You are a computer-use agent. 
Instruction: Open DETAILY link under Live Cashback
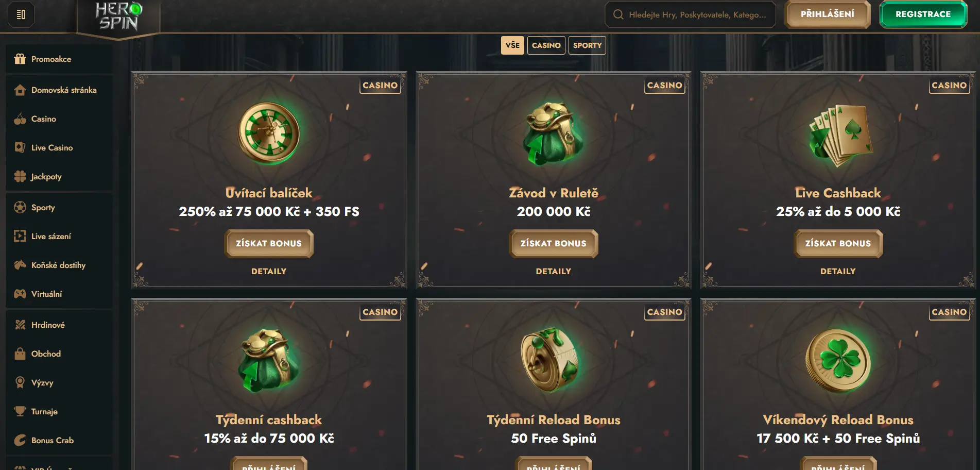click(x=838, y=271)
